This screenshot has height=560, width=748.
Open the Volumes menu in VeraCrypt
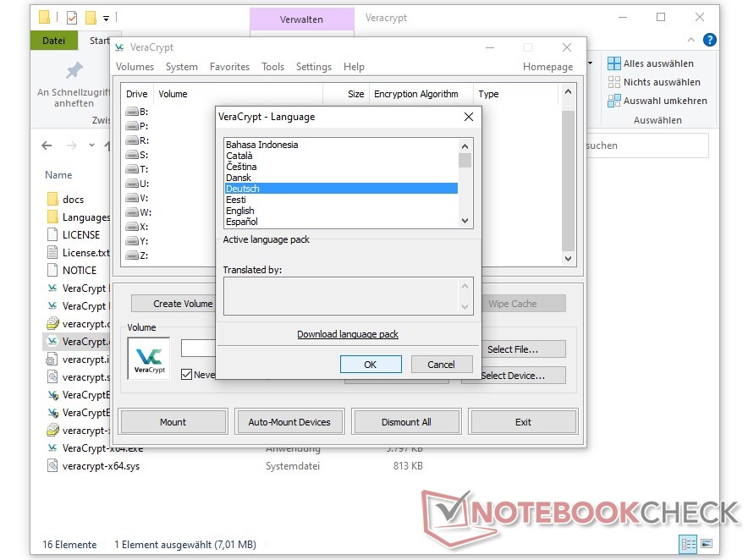pyautogui.click(x=135, y=67)
